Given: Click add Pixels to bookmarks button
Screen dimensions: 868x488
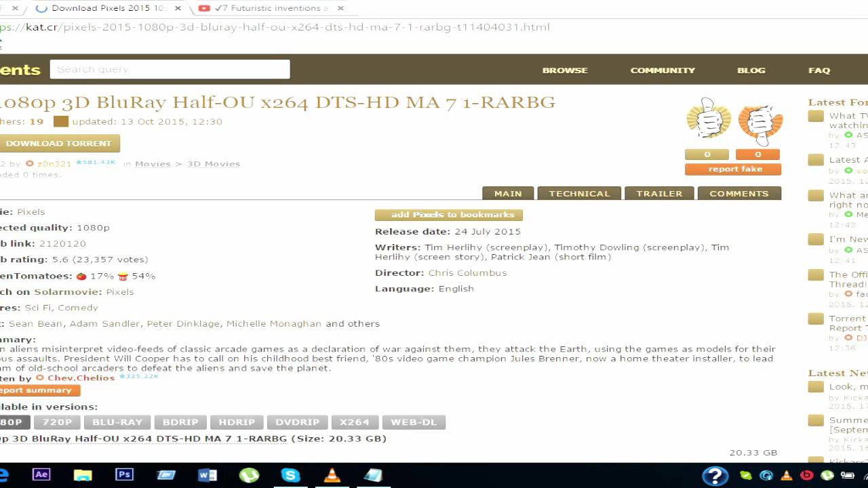Looking at the screenshot, I should [x=449, y=215].
